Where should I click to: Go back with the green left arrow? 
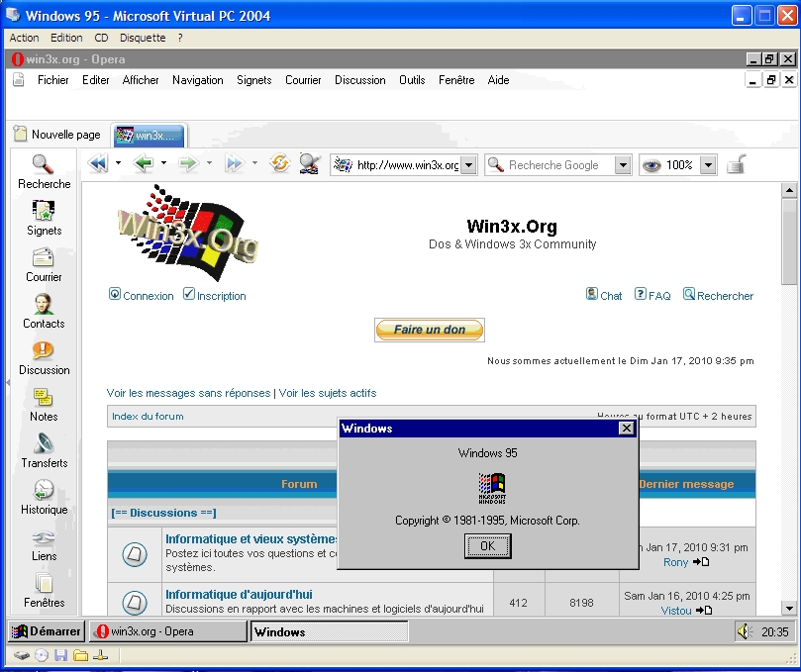coord(143,163)
